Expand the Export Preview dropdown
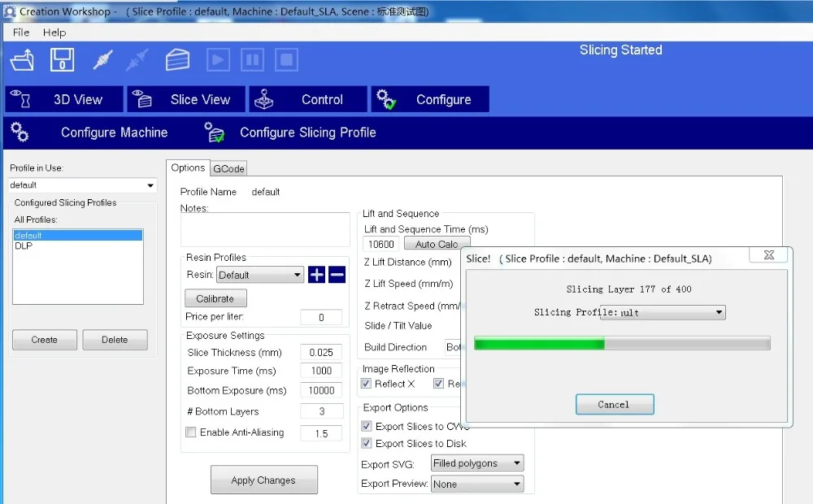This screenshot has width=813, height=504. [477, 484]
